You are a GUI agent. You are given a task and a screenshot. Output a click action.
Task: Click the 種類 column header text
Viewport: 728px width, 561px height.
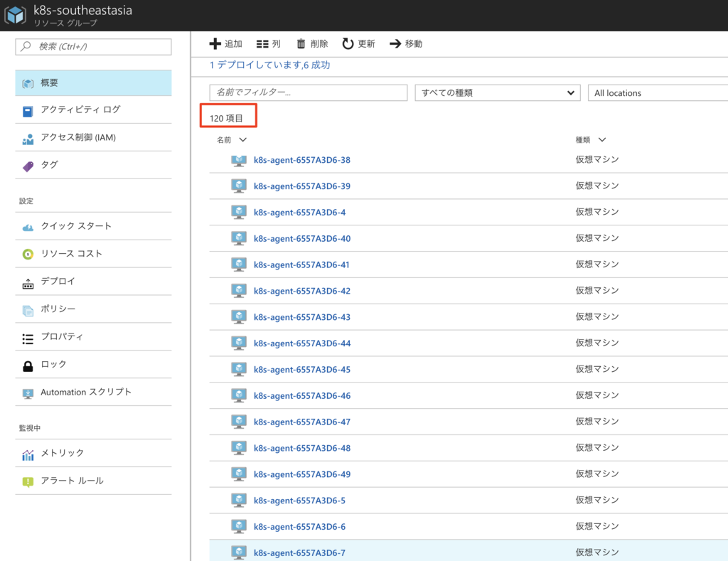click(x=583, y=140)
